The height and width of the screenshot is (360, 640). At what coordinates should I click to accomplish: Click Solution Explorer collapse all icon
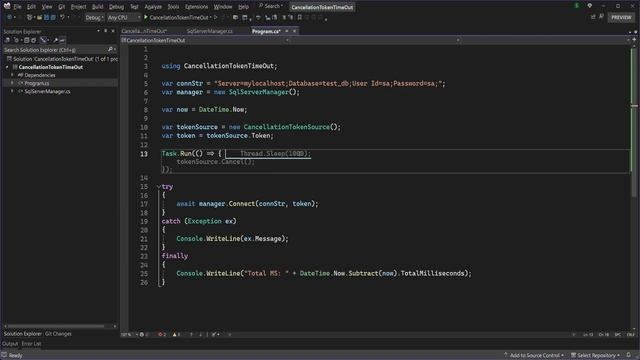point(27,40)
